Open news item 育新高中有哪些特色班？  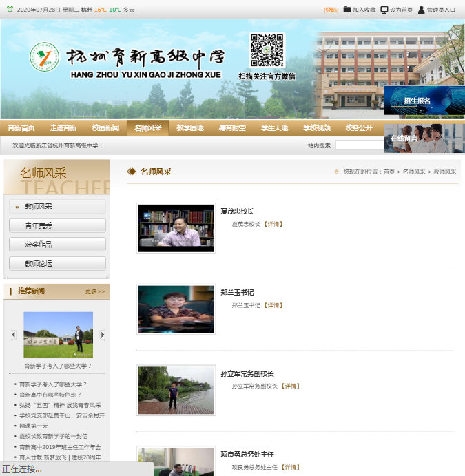pyautogui.click(x=50, y=395)
